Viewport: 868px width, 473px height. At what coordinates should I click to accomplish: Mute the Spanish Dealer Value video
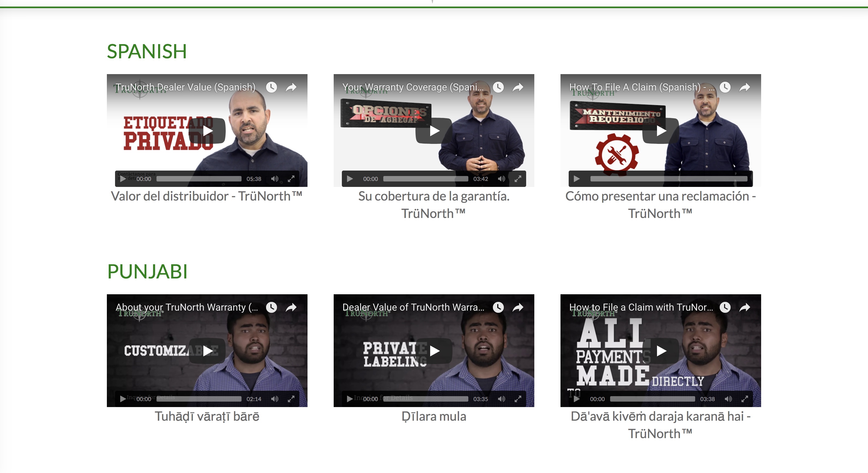click(275, 179)
